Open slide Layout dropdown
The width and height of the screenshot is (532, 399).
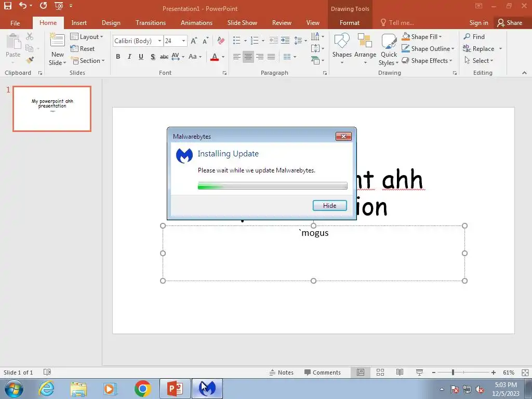pyautogui.click(x=87, y=37)
